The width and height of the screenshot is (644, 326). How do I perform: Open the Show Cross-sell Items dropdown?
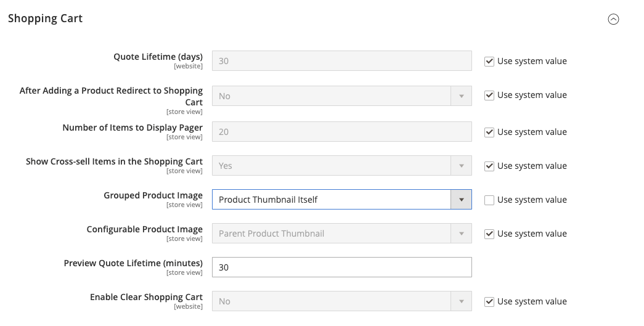[341, 166]
